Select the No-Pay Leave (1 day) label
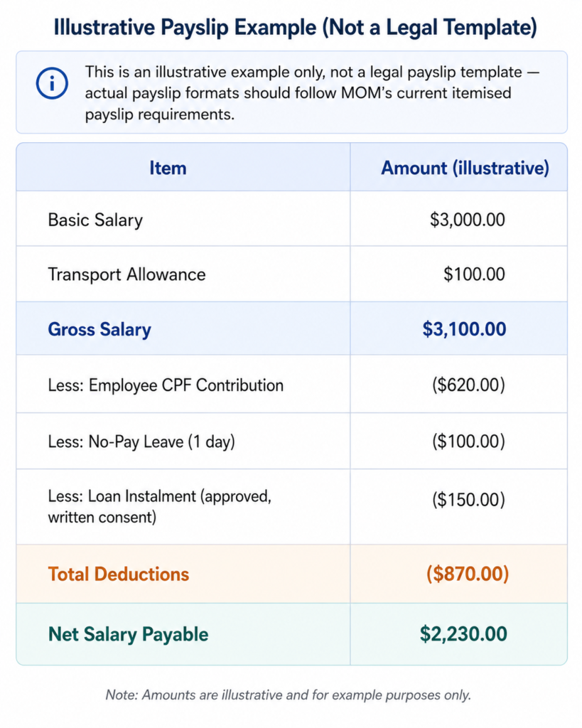Viewport: 582px width, 728px height. click(x=141, y=441)
